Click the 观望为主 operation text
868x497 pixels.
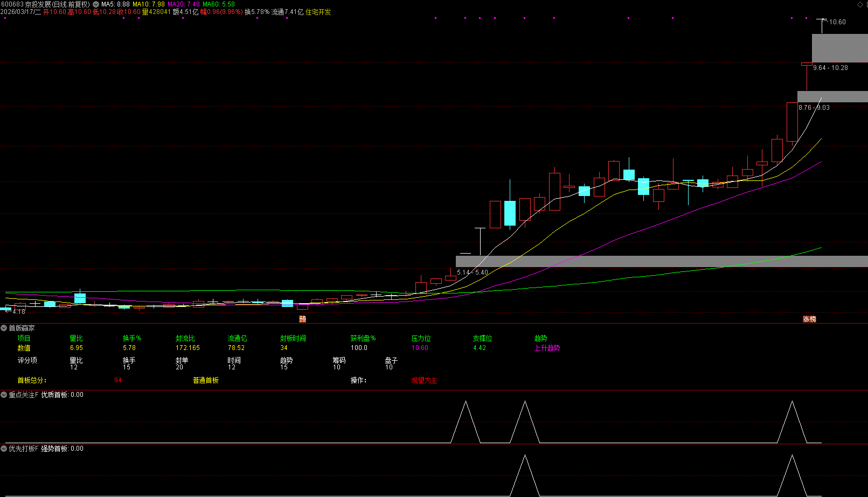(x=424, y=381)
